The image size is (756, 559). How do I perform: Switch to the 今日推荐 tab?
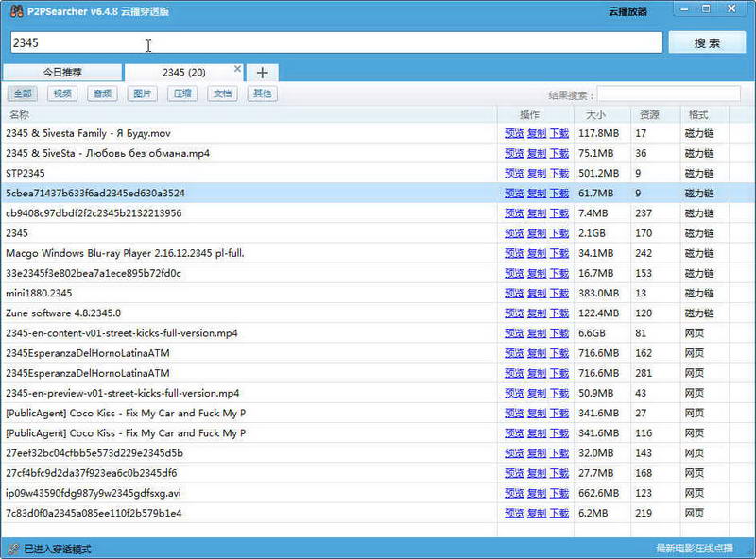pyautogui.click(x=62, y=73)
